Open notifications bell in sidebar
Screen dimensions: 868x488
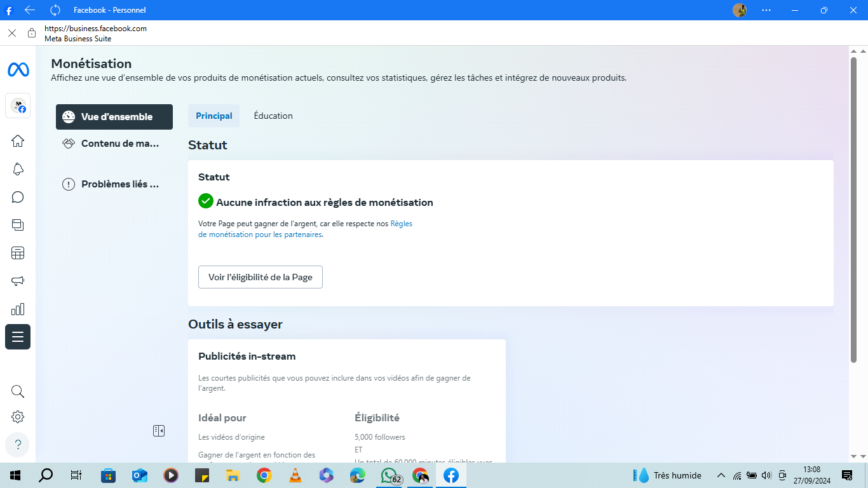[18, 169]
